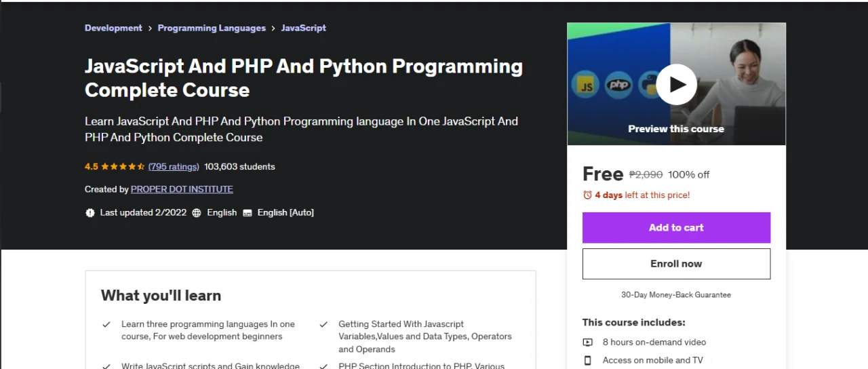Click chevron after Programming Languages breadcrumb
This screenshot has height=369, width=868.
(x=273, y=28)
